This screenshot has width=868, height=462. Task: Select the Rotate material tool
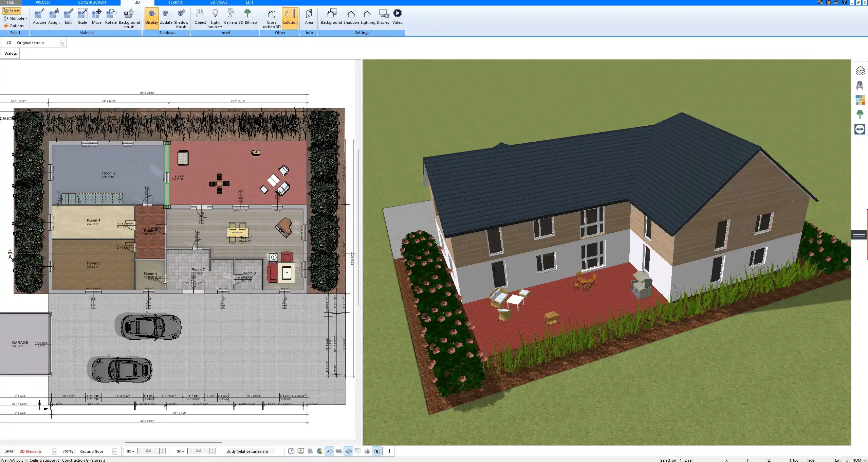(111, 17)
